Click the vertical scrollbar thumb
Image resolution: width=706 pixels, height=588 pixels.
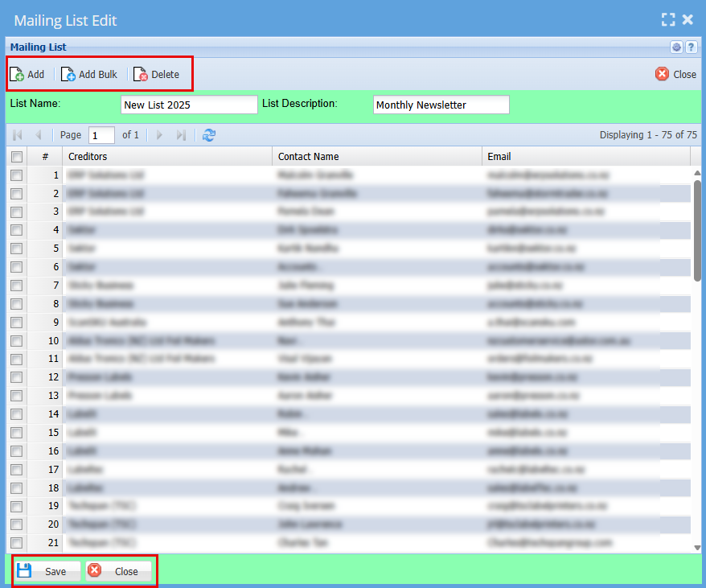(x=697, y=231)
